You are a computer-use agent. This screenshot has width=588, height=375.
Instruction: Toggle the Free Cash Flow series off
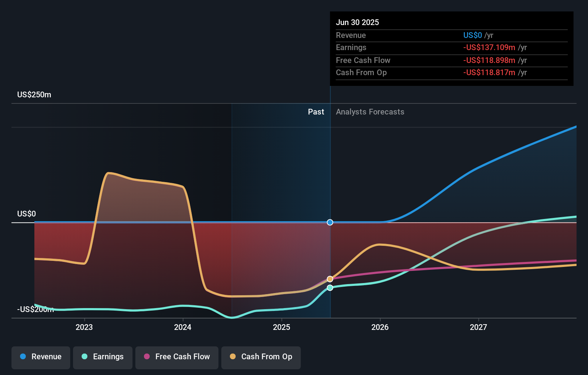click(x=177, y=357)
